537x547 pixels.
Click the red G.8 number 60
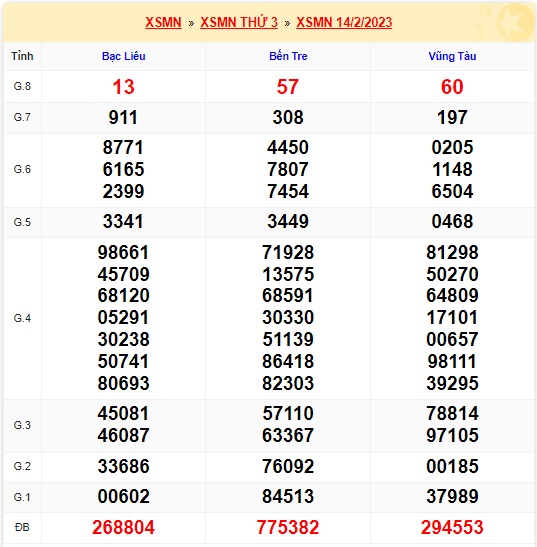click(452, 87)
